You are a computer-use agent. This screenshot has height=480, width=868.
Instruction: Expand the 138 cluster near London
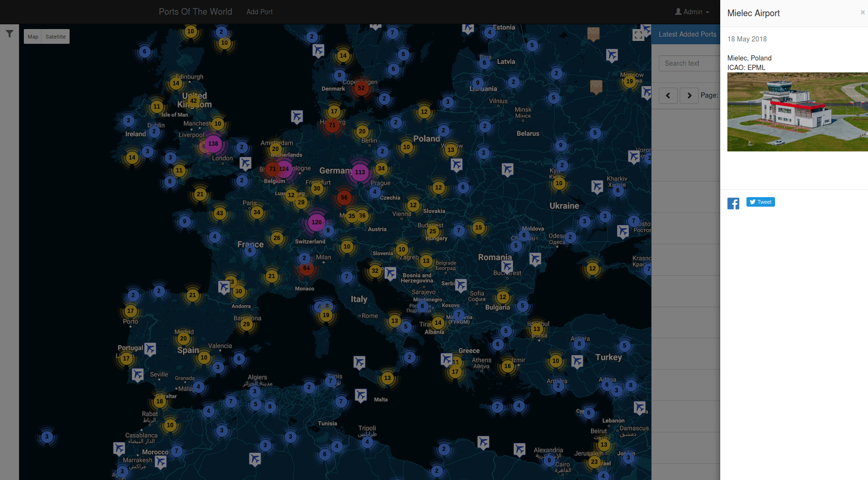click(x=213, y=143)
